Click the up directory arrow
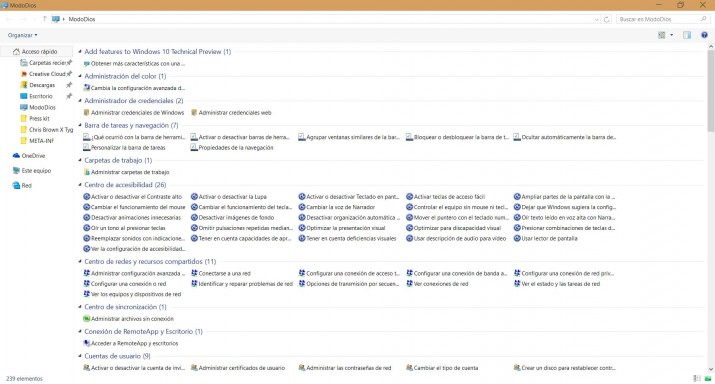The height and width of the screenshot is (384, 715). 44,19
